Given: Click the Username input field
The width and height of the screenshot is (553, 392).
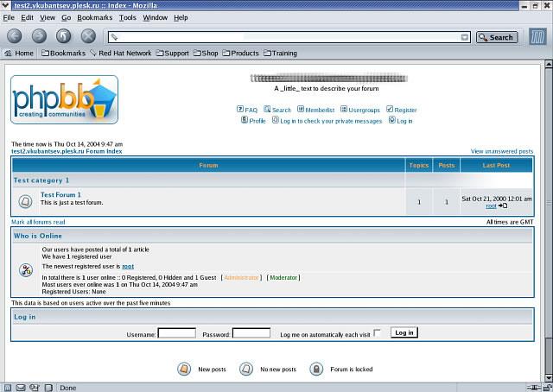Looking at the screenshot, I should click(176, 332).
